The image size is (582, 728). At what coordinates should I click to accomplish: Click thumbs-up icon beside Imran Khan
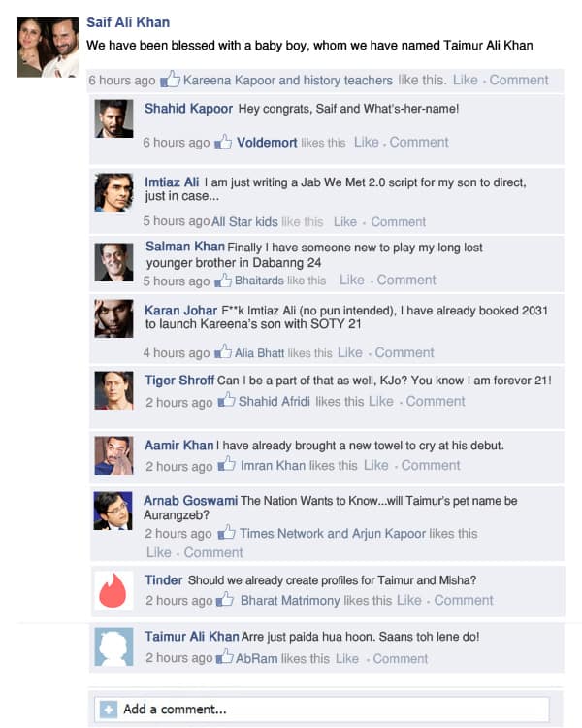pos(226,464)
